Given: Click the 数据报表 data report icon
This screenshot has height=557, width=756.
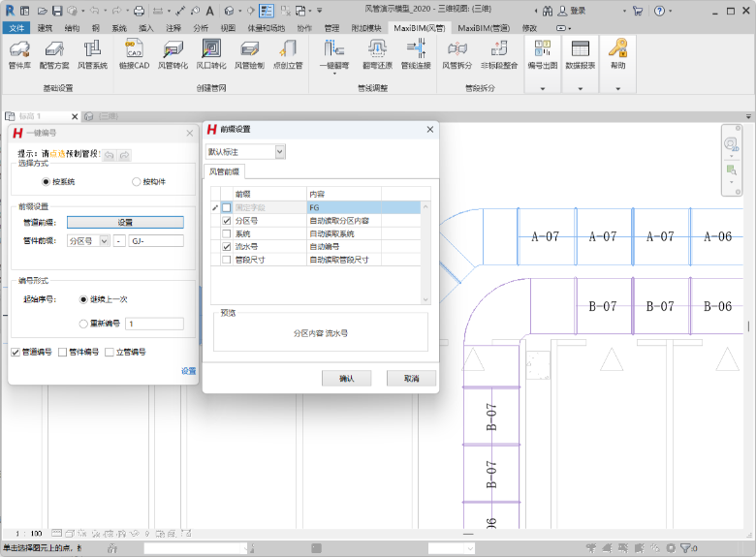Looking at the screenshot, I should [581, 52].
